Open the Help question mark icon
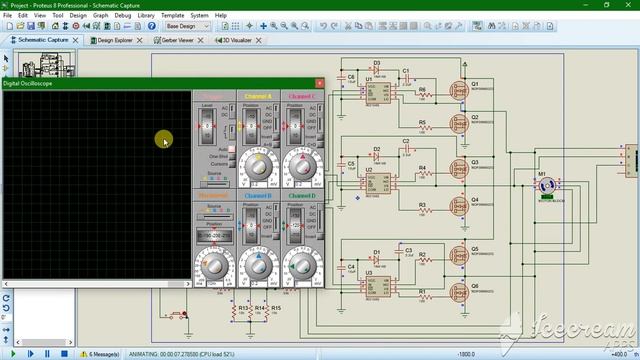640x360 pixels. (x=151, y=26)
